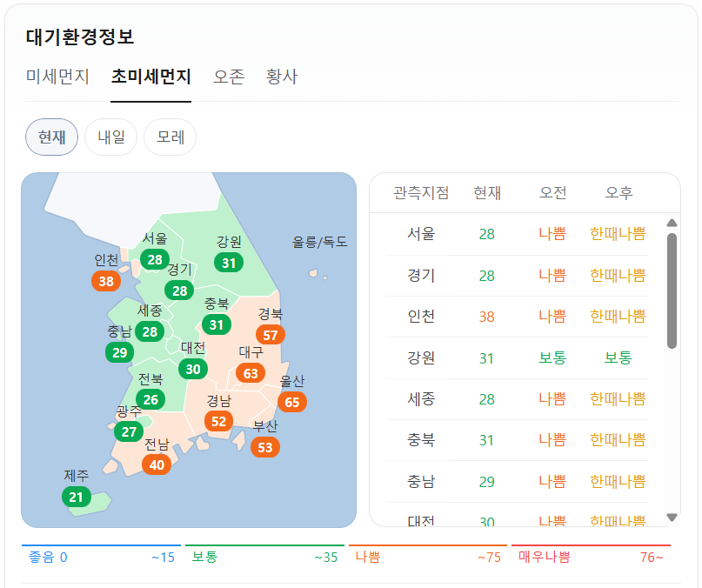Click the list scroll up arrow
702x588 pixels.
[x=672, y=223]
